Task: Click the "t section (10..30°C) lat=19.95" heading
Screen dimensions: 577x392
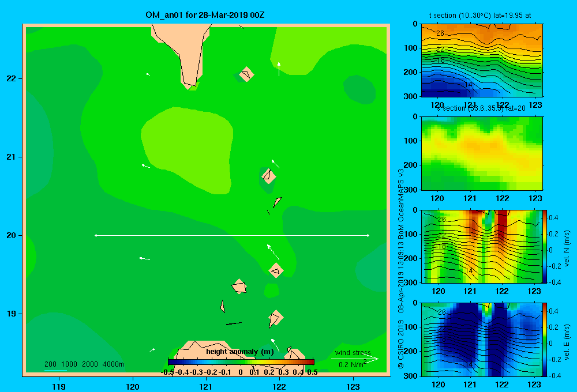Action: click(480, 16)
